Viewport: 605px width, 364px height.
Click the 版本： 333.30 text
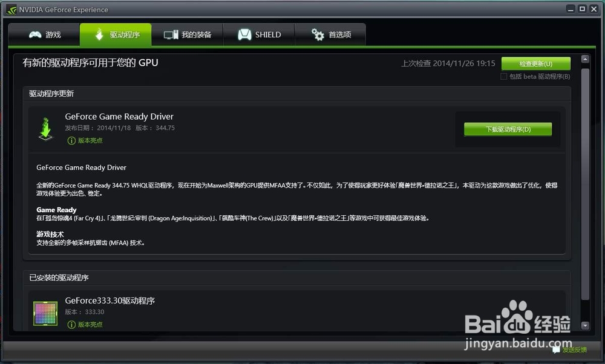point(85,312)
